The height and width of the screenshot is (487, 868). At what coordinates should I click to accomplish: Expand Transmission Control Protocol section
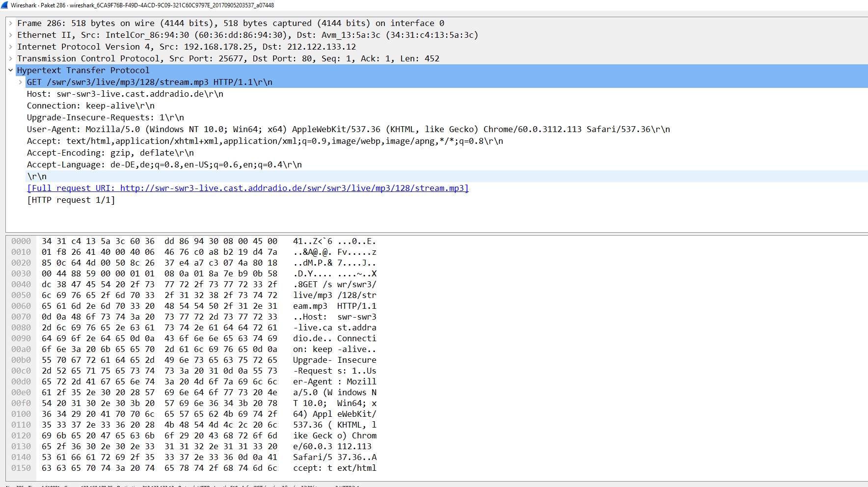coord(10,58)
